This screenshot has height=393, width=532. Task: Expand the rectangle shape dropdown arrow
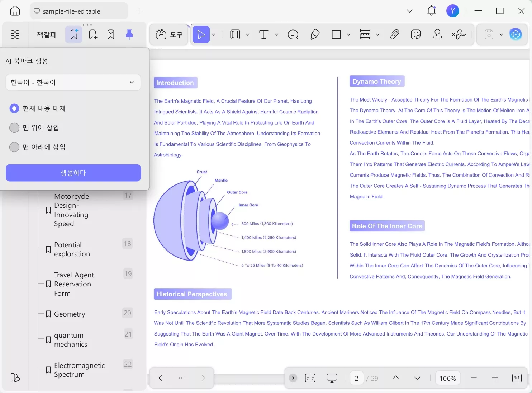[x=348, y=34]
